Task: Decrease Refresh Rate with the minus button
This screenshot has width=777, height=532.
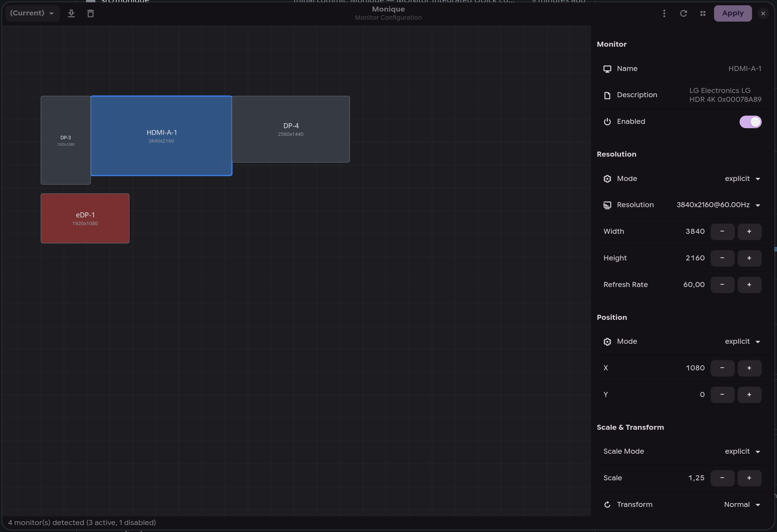Action: coord(722,285)
